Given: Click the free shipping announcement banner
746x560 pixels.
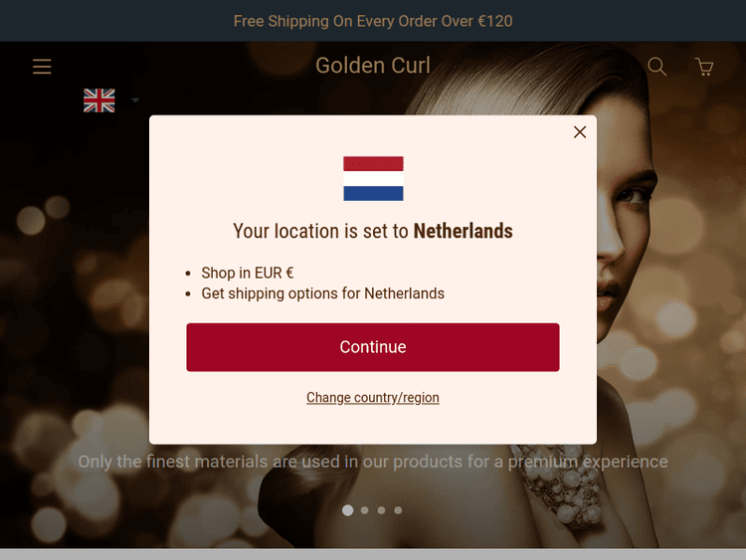Looking at the screenshot, I should point(373,21).
